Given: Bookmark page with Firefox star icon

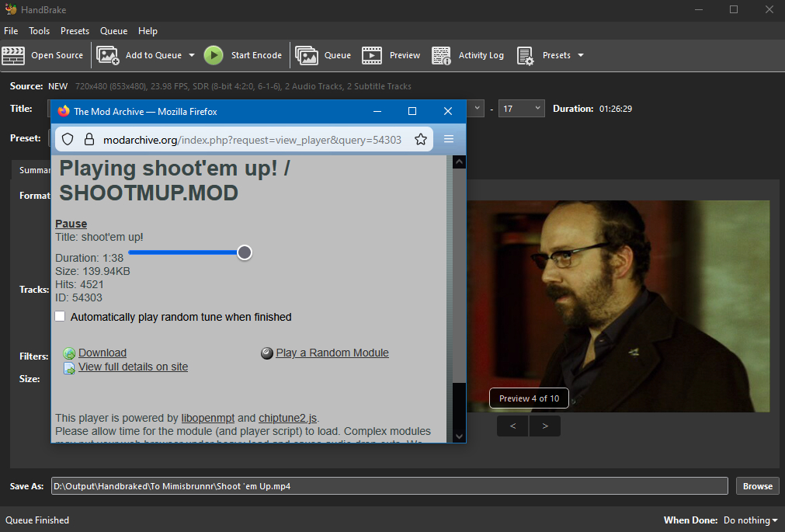Looking at the screenshot, I should point(421,139).
